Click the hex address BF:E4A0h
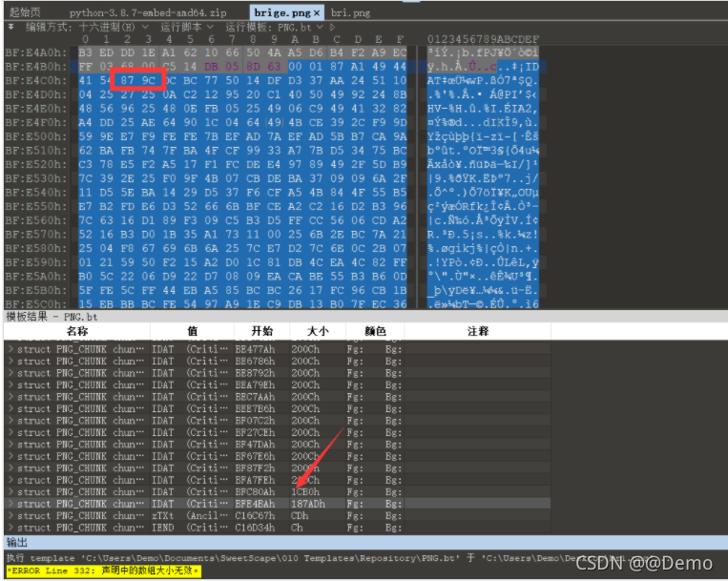Screen dimensions: 728x581 [x=35, y=52]
